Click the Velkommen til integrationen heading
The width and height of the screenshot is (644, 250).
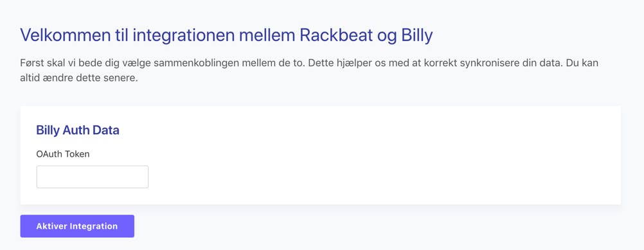click(x=226, y=36)
